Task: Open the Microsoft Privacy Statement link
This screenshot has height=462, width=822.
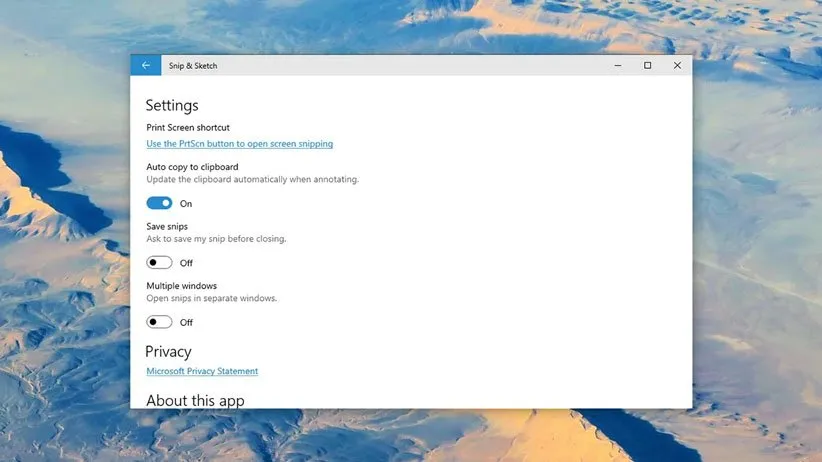Action: click(x=202, y=371)
